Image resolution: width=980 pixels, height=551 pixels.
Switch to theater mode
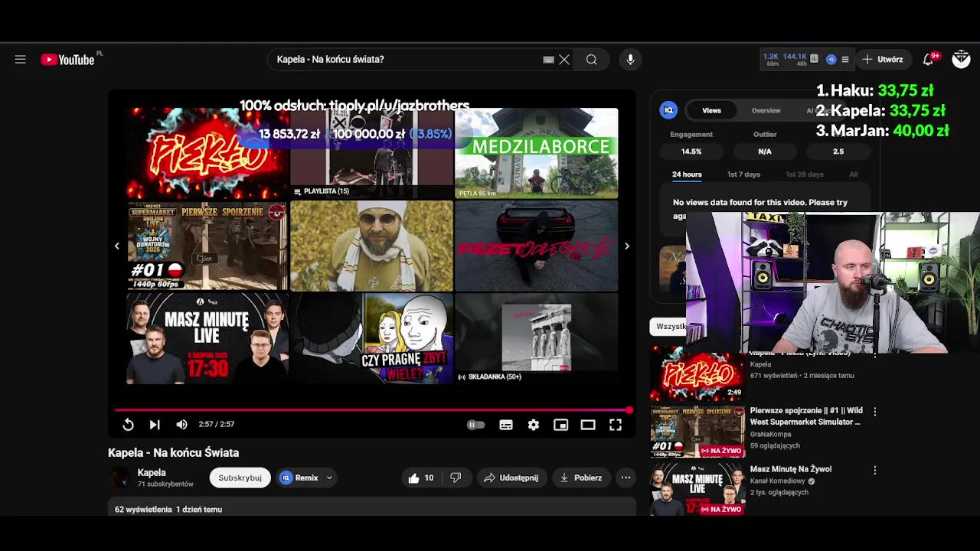pos(588,425)
